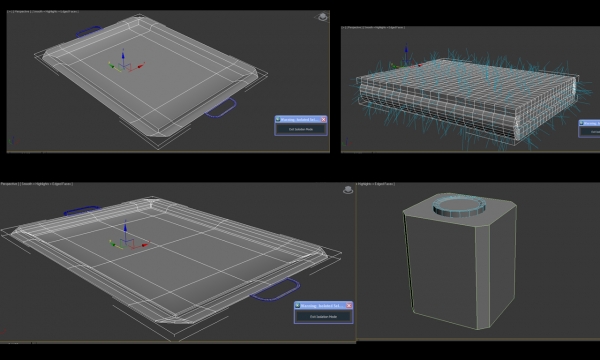
Task: Click Exit Isolation Mode in the larger tray viewport
Action: pos(323,317)
